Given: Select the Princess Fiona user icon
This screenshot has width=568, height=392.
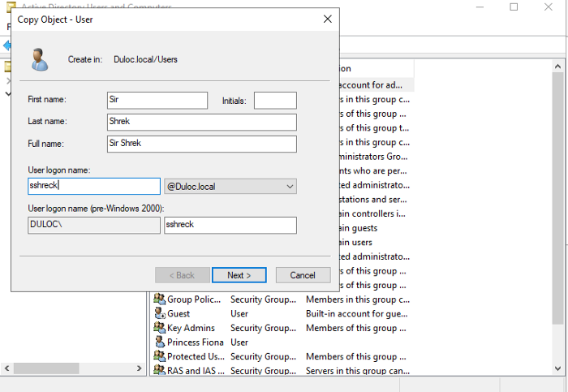Looking at the screenshot, I should [x=160, y=342].
